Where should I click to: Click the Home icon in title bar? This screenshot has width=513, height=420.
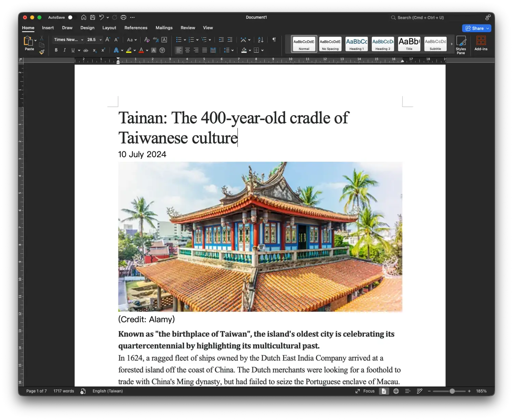83,17
